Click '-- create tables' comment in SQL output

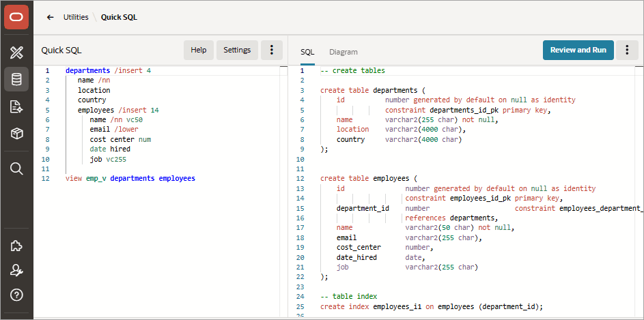tap(353, 70)
